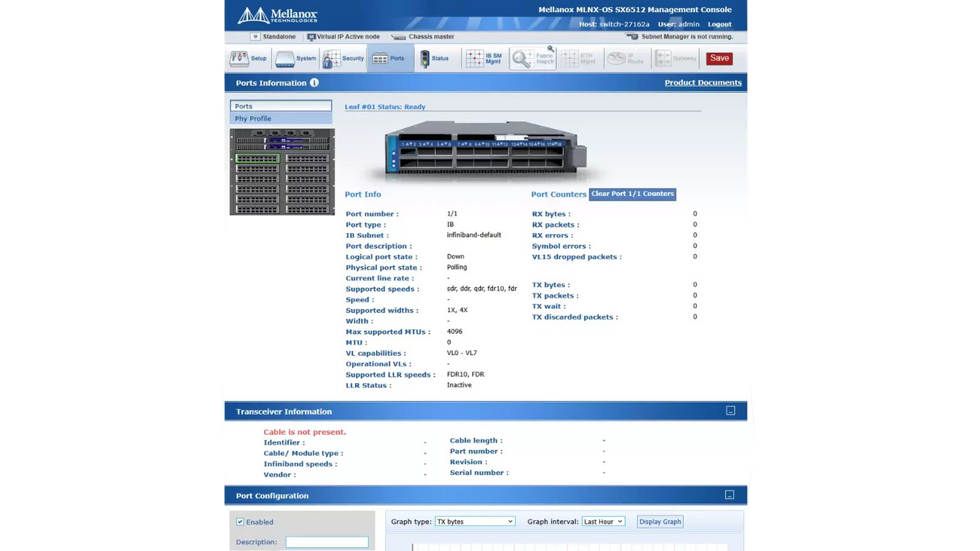This screenshot has width=980, height=551.
Task: Open Fabric Inspctr tool
Action: 533,58
